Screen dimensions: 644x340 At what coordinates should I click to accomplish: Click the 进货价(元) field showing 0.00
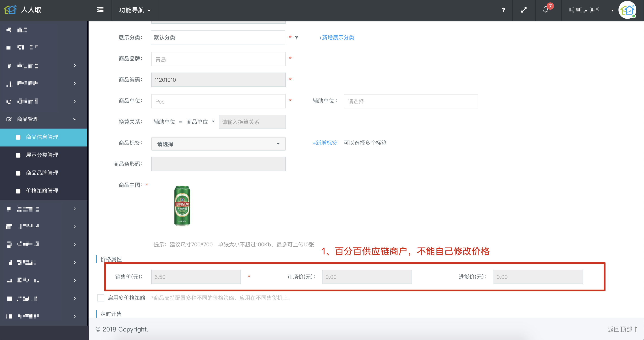tap(538, 277)
